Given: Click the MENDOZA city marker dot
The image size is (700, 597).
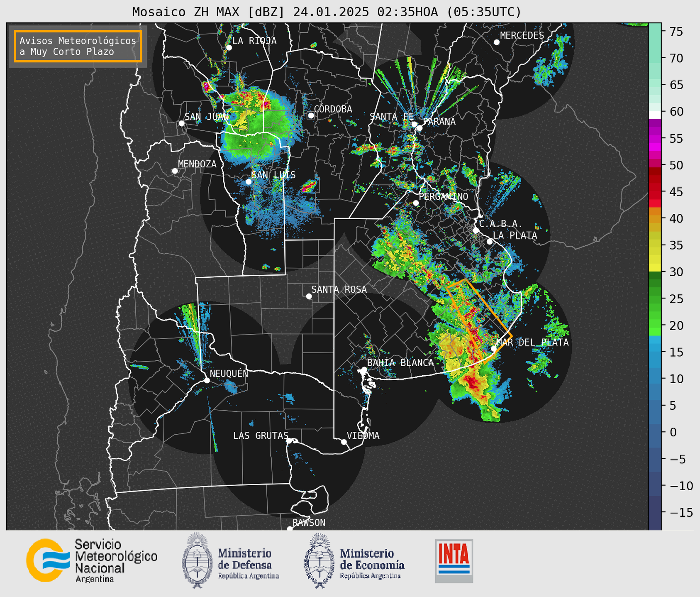Looking at the screenshot, I should (175, 171).
